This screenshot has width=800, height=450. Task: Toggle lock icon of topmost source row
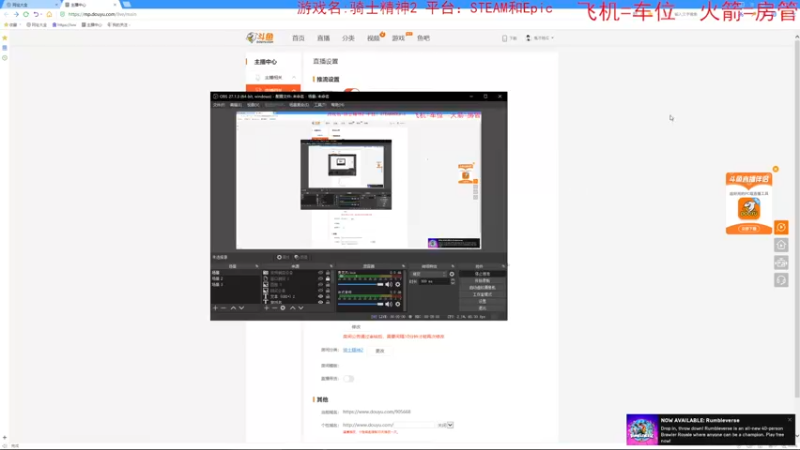tap(328, 273)
